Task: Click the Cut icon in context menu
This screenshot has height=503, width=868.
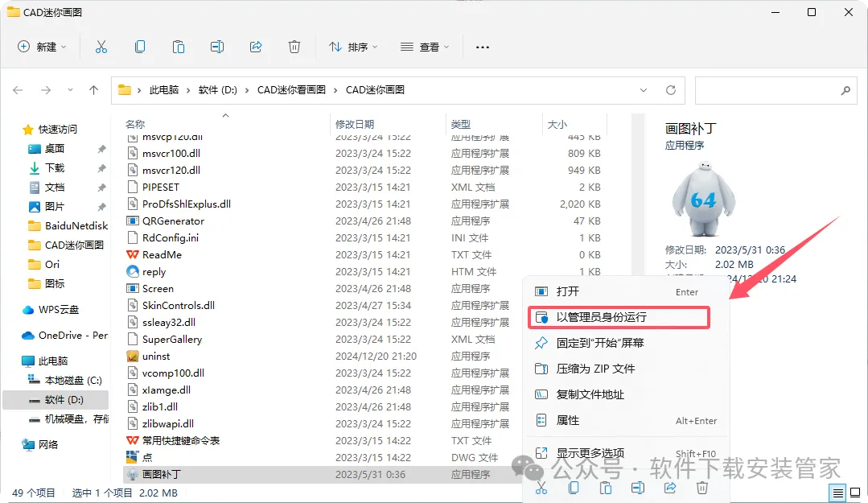Action: pos(541,488)
